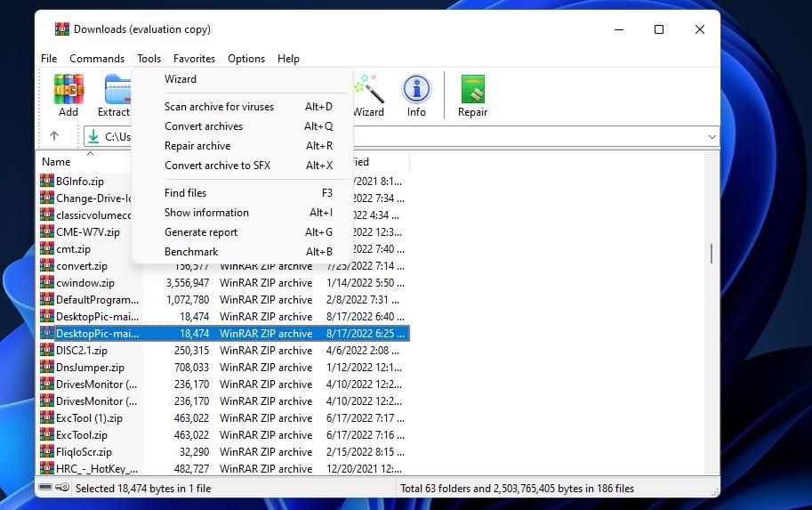Click the DnsJumper.zip archive icon
The width and height of the screenshot is (812, 510).
pos(47,367)
